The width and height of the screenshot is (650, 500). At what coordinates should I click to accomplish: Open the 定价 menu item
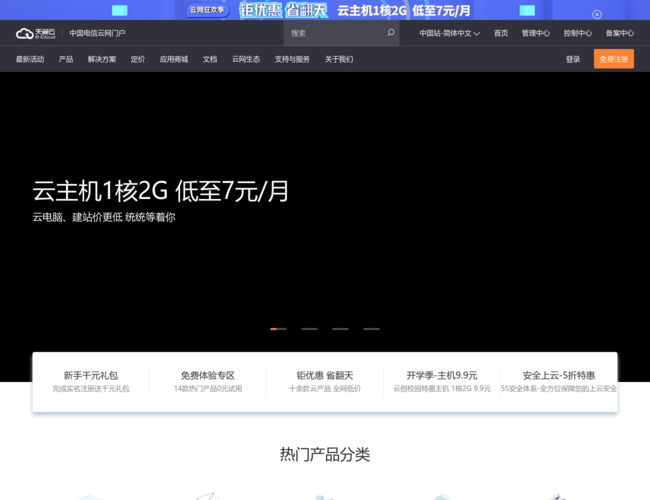[138, 59]
